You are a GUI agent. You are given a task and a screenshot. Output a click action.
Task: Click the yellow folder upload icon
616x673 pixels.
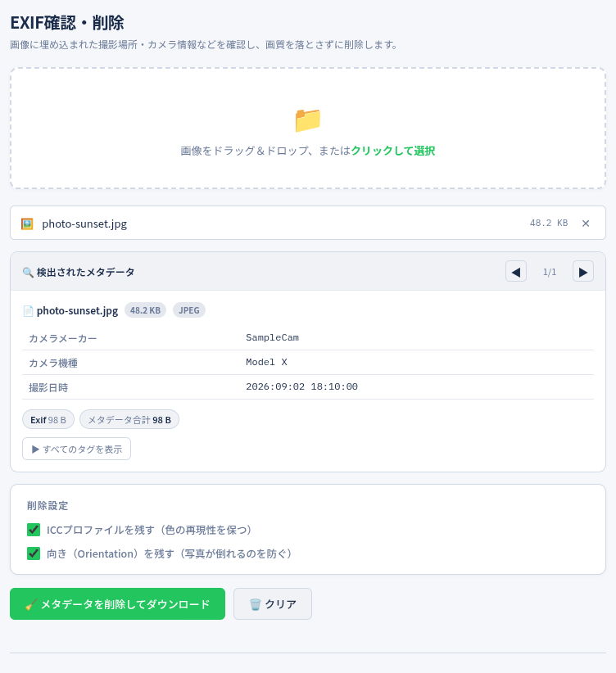[x=307, y=120]
